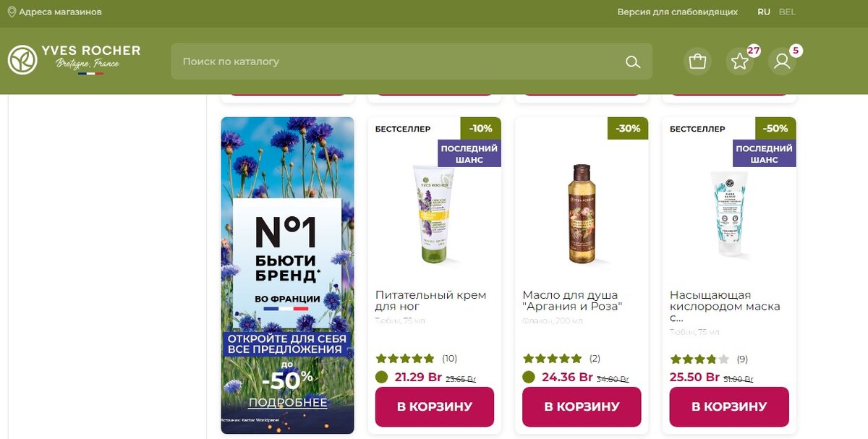The width and height of the screenshot is (868, 439).
Task: Open the user account profile icon
Action: (782, 61)
